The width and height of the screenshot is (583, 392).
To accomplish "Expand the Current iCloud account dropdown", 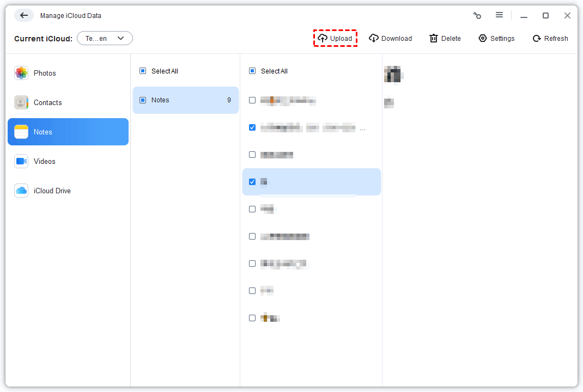I will 105,38.
